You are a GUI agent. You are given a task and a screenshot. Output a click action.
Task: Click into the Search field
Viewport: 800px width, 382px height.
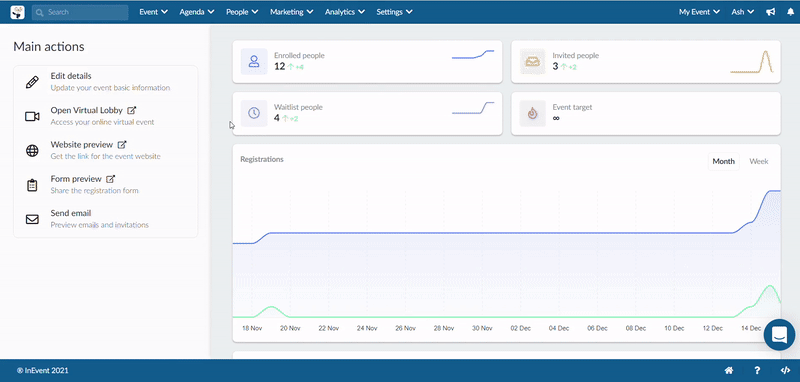coord(80,13)
